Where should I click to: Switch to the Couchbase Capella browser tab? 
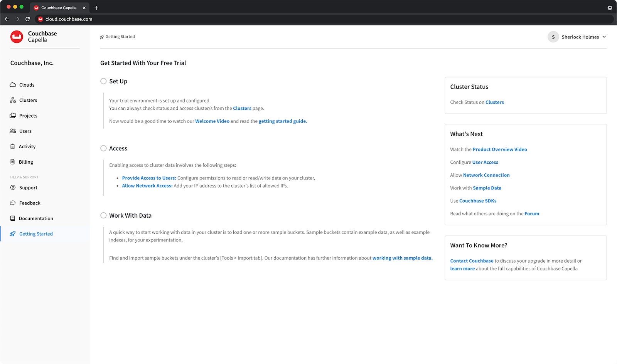click(58, 8)
